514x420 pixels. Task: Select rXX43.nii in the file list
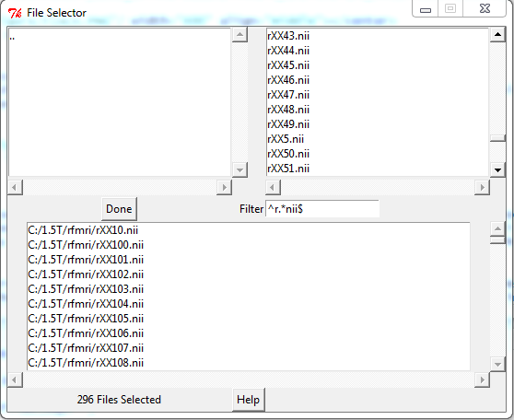[288, 36]
